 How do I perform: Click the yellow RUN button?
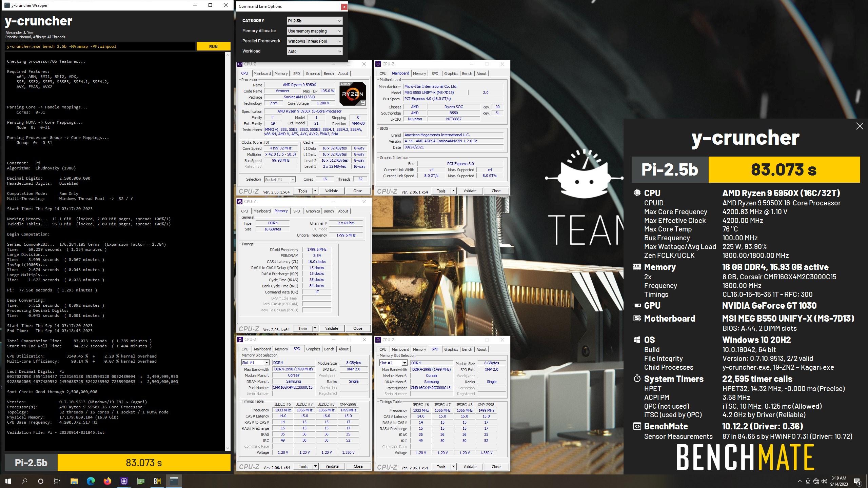pos(213,46)
